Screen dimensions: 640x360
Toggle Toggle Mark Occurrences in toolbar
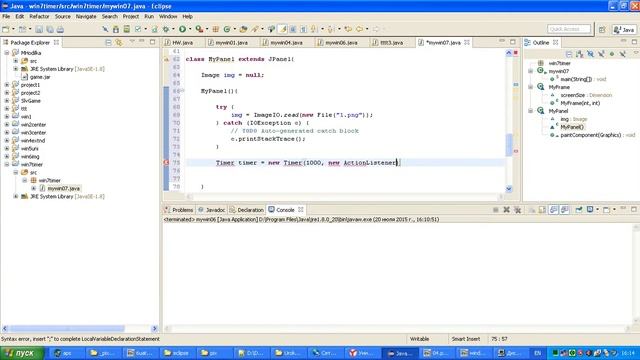tap(282, 29)
